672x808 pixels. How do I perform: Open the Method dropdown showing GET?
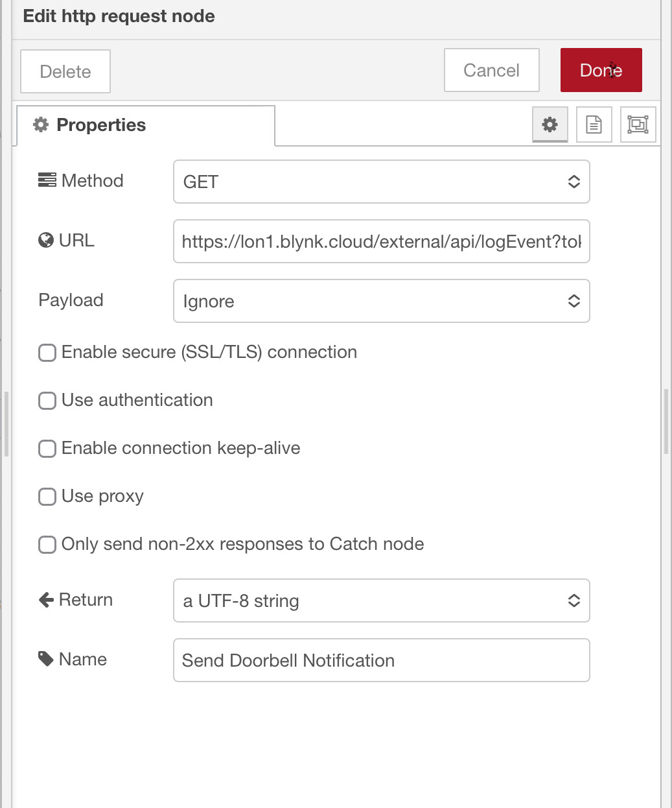[x=381, y=182]
